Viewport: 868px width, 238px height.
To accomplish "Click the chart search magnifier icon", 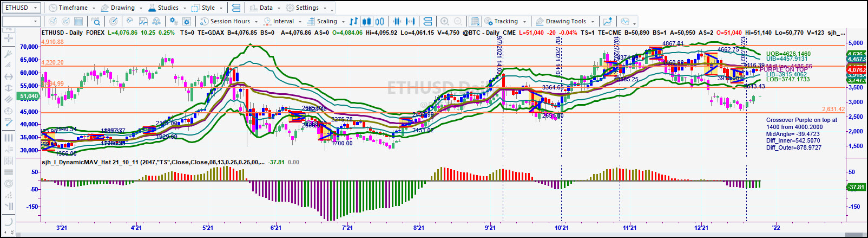I will click(x=96, y=21).
